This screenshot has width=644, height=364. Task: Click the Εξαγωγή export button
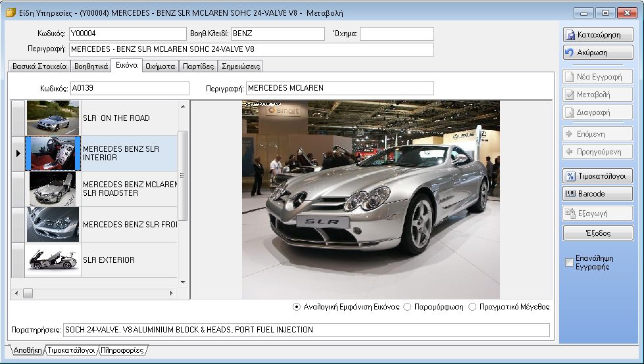tap(597, 214)
